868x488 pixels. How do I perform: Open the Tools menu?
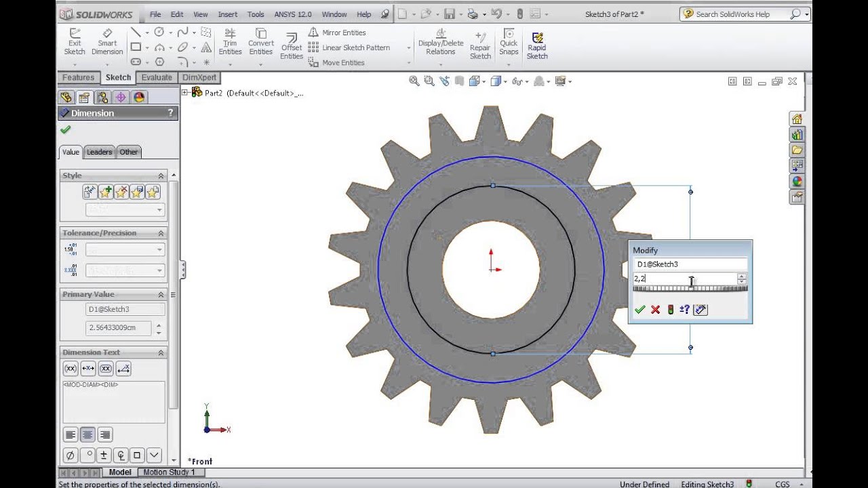pyautogui.click(x=256, y=14)
